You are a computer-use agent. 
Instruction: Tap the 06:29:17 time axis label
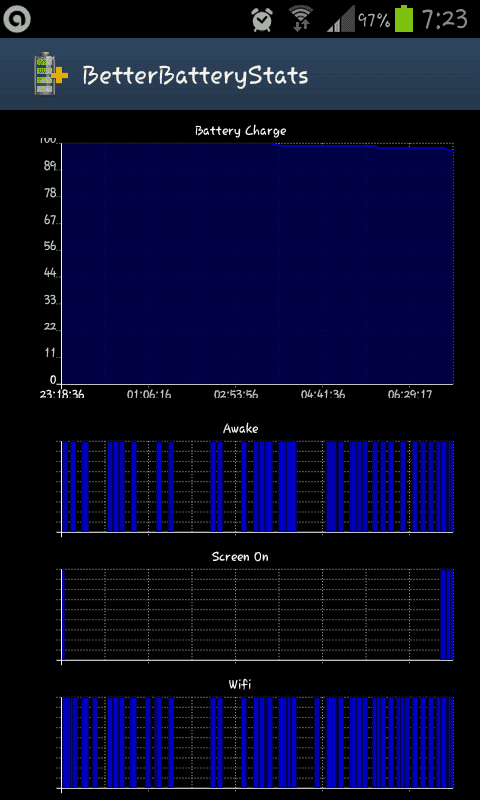[410, 395]
